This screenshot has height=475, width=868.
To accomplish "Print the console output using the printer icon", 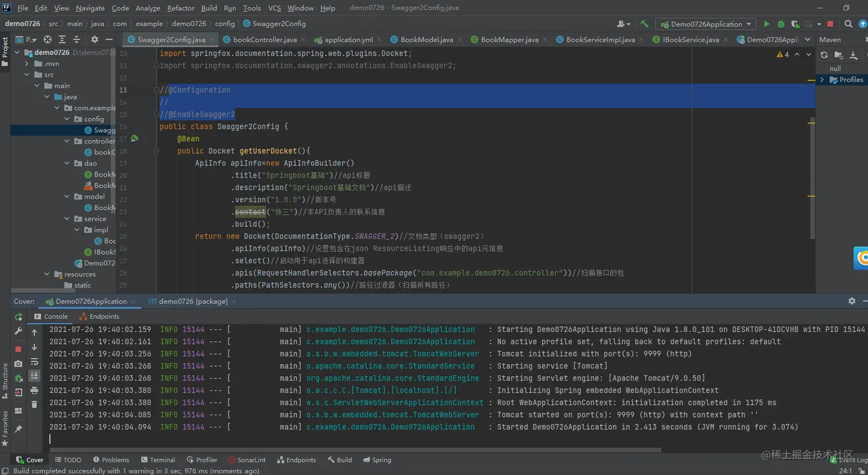I will point(34,391).
